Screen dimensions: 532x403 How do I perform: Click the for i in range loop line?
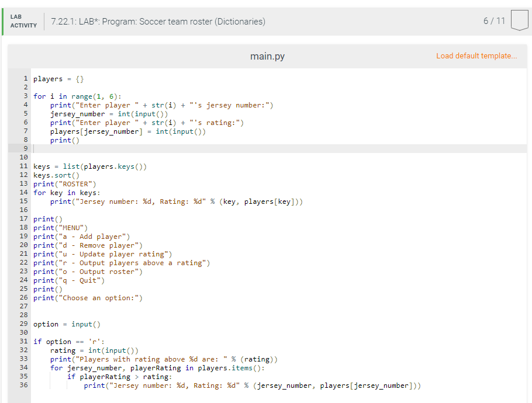click(76, 96)
